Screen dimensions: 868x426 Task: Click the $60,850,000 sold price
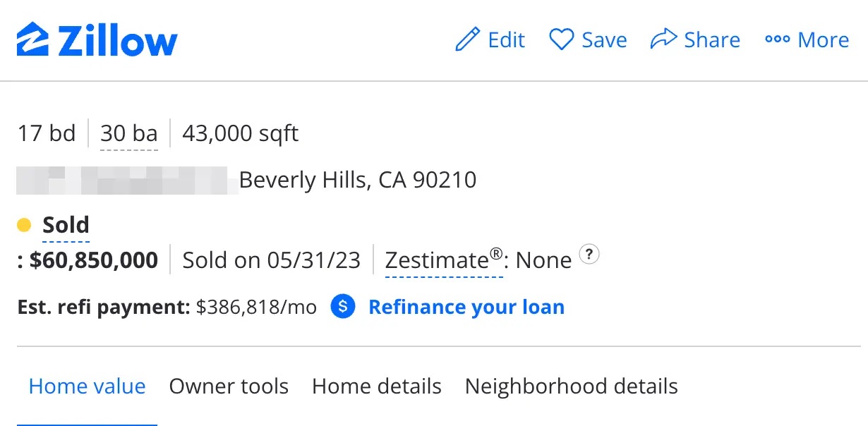[93, 260]
